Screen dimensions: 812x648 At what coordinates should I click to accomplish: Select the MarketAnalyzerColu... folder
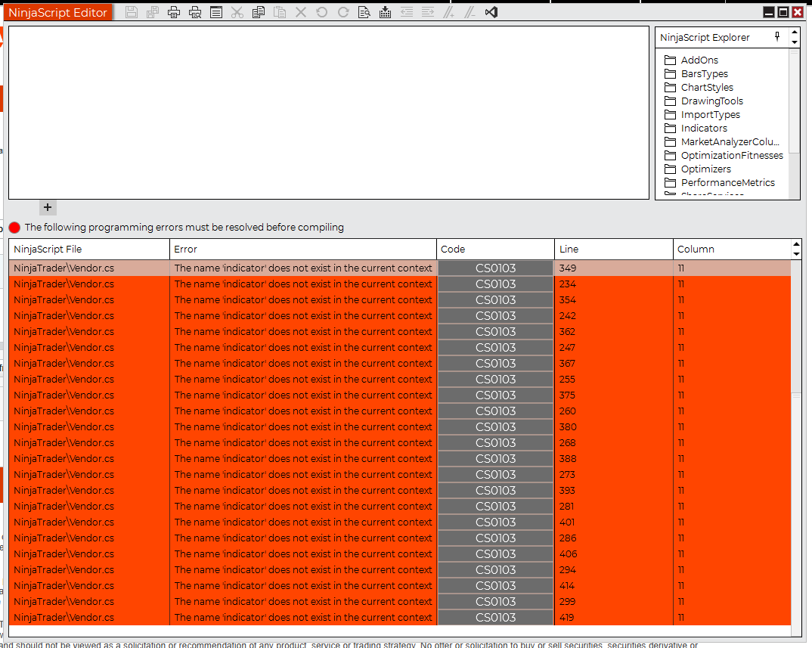coord(722,141)
